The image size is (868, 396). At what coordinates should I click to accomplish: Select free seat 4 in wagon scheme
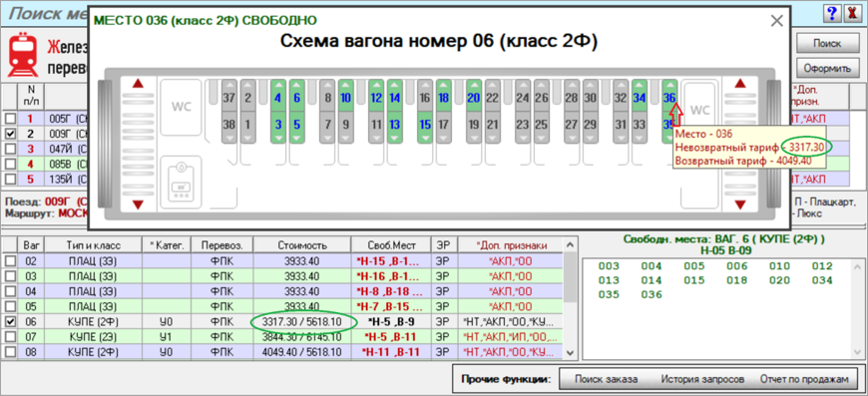(x=278, y=95)
